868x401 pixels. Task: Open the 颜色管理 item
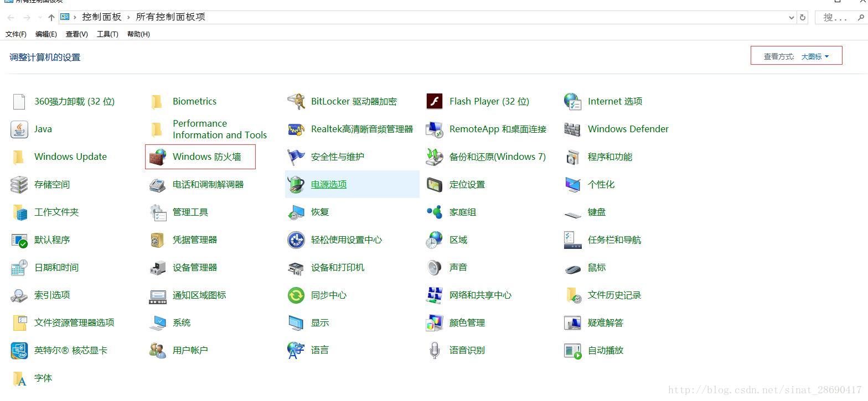[467, 322]
